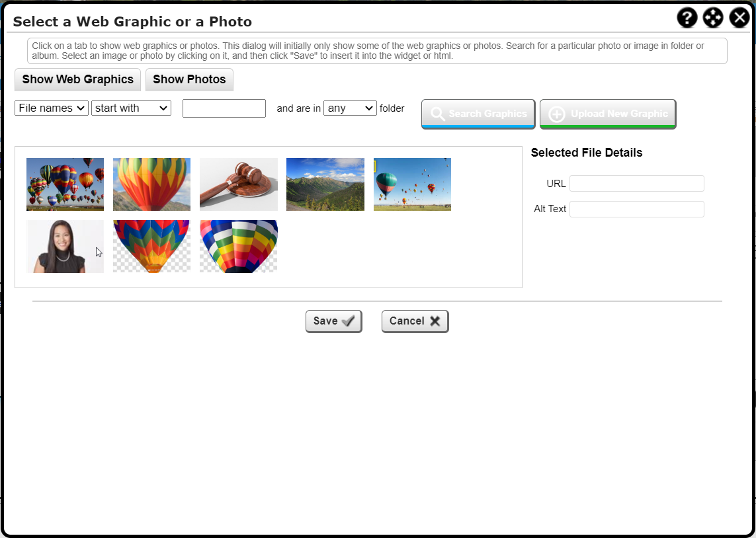
Task: Switch to the Show Photos tab
Action: point(189,79)
